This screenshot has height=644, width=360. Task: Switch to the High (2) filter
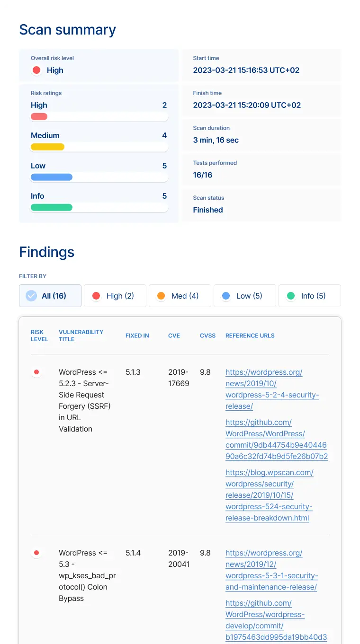115,295
